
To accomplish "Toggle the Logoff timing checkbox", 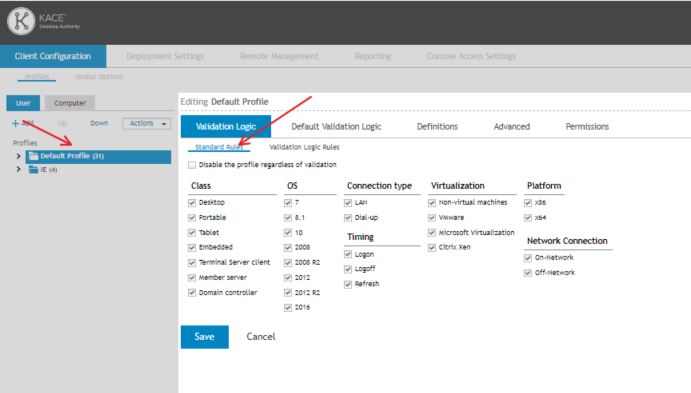I will pyautogui.click(x=348, y=269).
